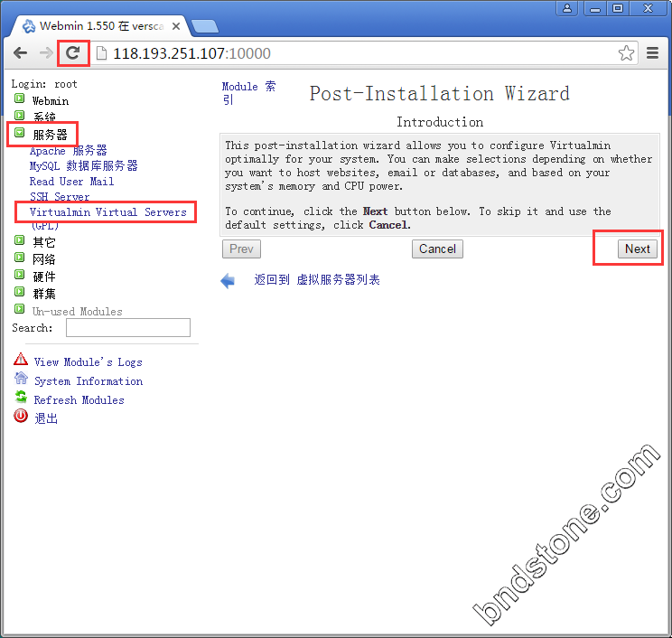672x638 pixels.
Task: Click the blue back arrow icon
Action: tap(228, 281)
